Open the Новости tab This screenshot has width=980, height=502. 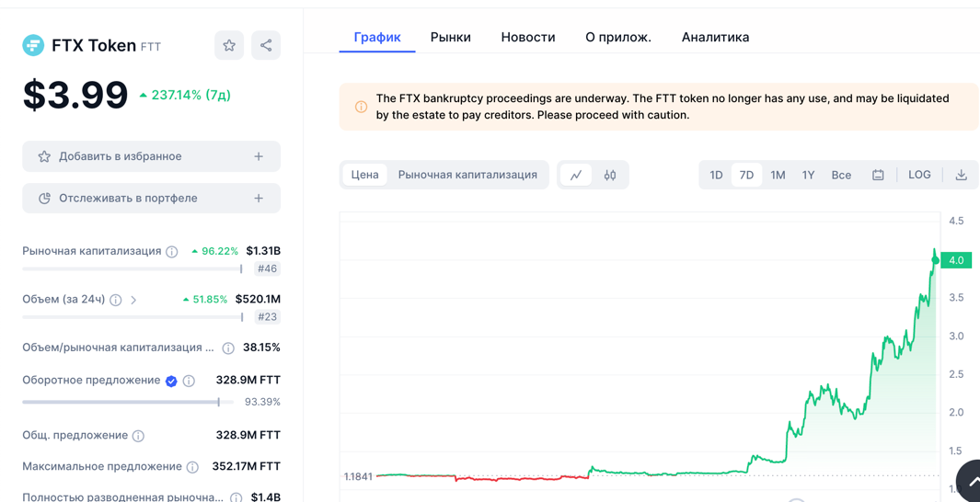point(528,38)
